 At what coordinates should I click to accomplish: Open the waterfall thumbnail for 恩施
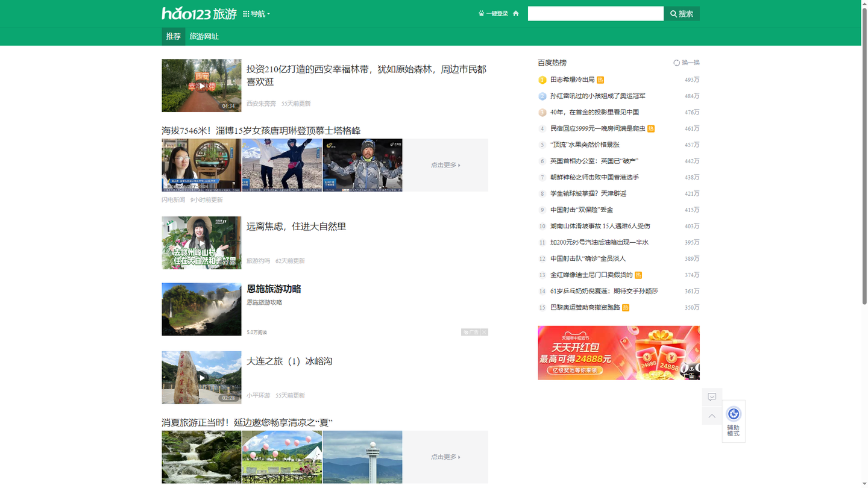tap(201, 309)
